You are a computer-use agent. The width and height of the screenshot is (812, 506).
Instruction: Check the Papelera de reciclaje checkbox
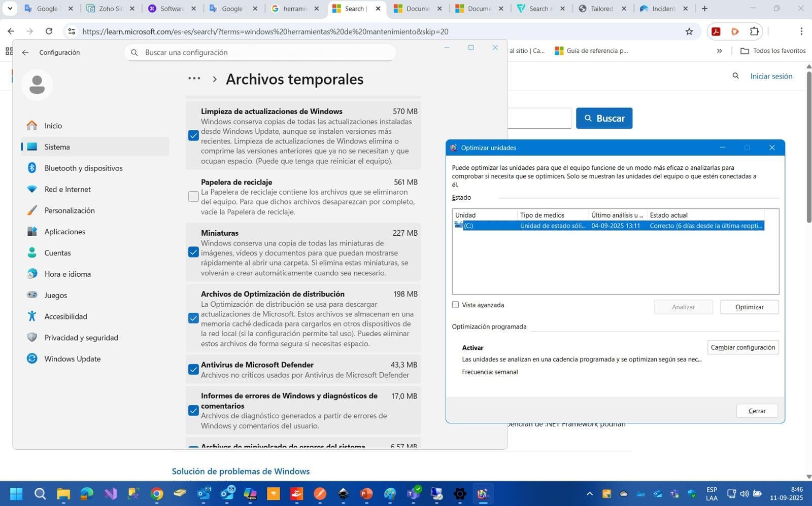pyautogui.click(x=193, y=197)
